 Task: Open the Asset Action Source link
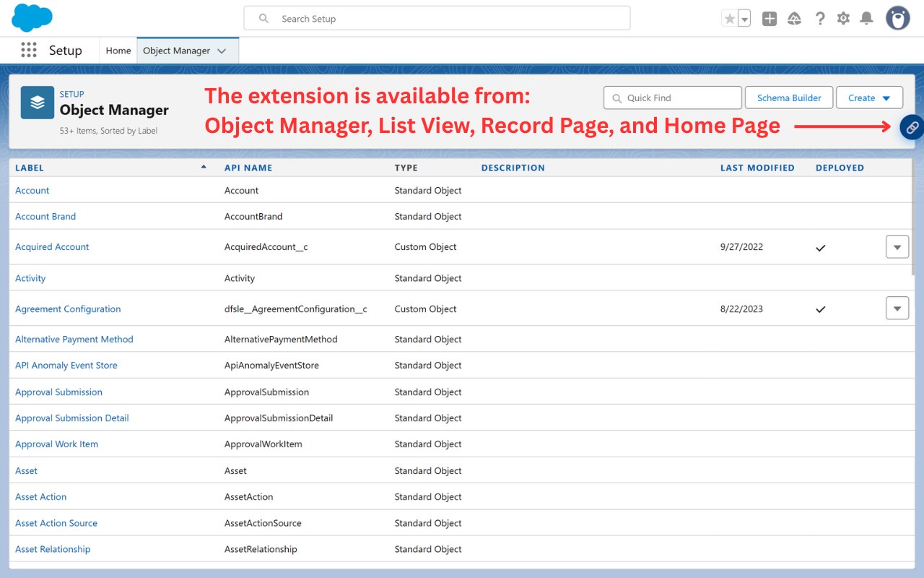[56, 522]
